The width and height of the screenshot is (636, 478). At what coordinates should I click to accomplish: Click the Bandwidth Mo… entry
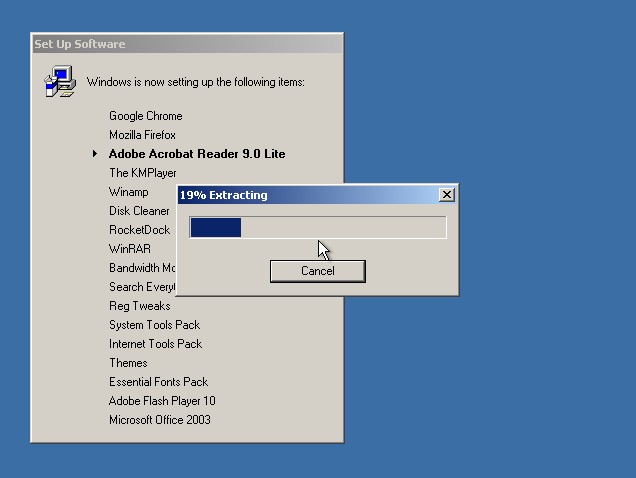[x=142, y=268]
